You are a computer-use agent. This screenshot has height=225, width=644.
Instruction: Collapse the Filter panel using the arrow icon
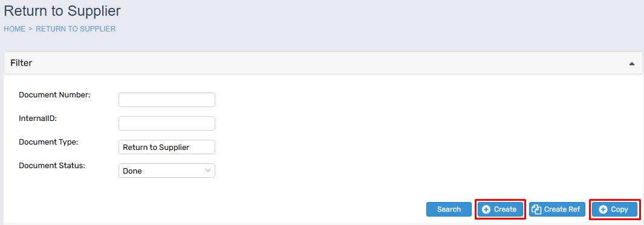click(x=632, y=64)
